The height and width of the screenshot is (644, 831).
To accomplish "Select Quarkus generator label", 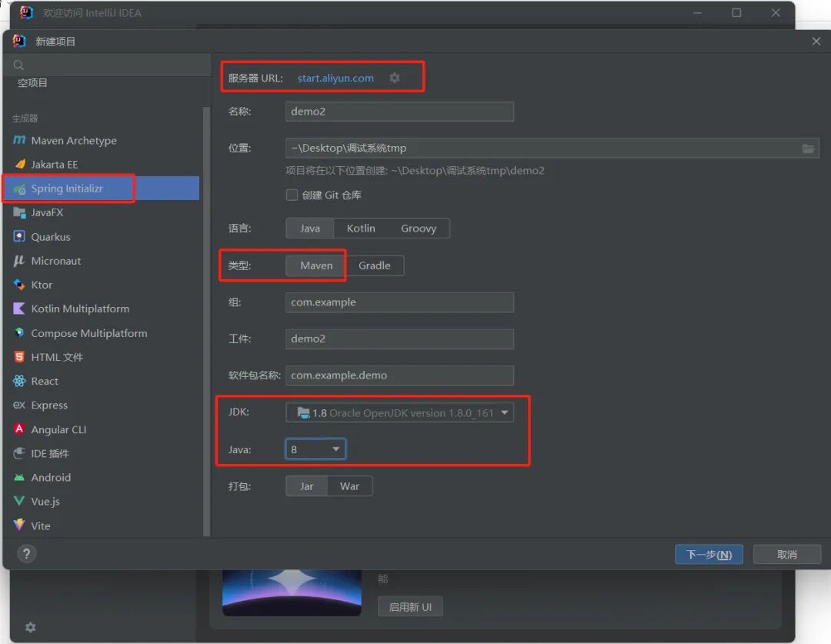I will click(51, 237).
